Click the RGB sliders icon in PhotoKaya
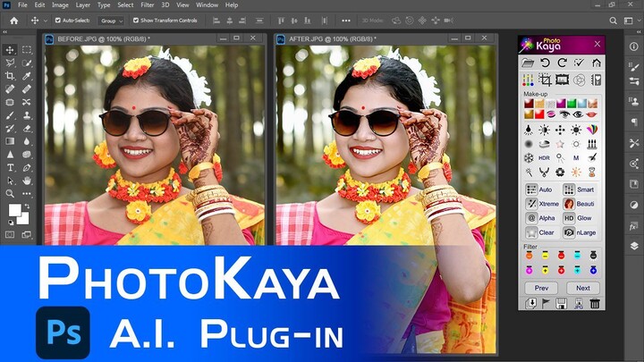 pos(528,80)
